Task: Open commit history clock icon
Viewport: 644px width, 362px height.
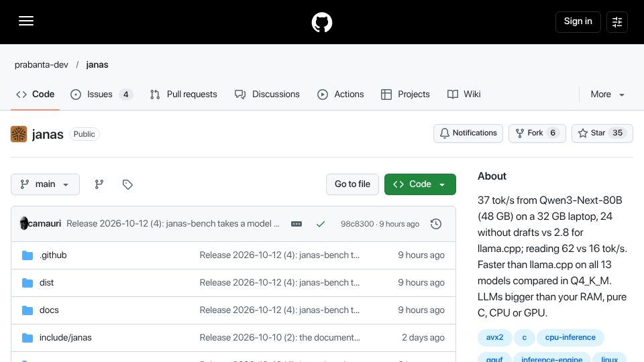Action: click(x=436, y=224)
